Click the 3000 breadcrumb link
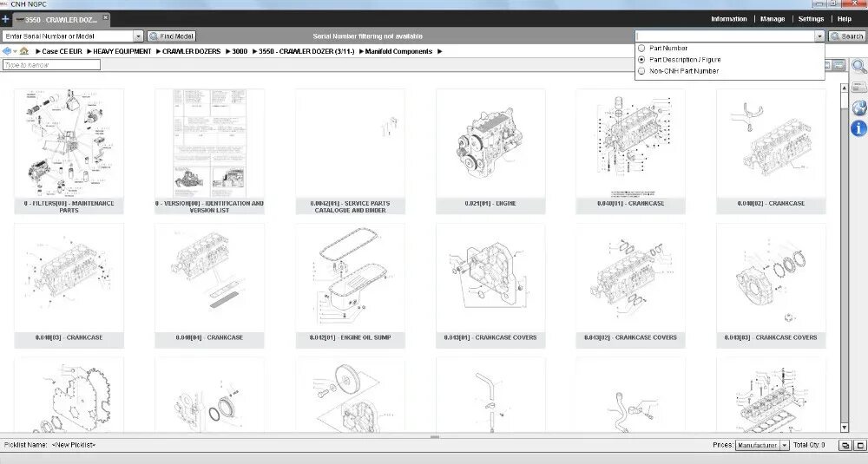This screenshot has width=868, height=464. pos(240,51)
